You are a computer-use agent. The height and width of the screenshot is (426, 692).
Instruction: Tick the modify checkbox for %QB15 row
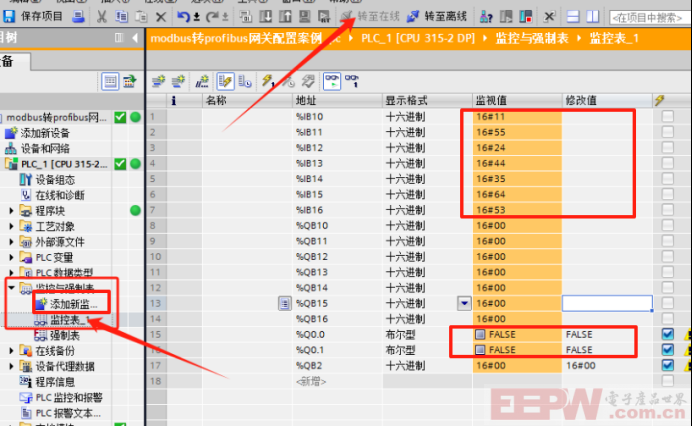click(668, 303)
